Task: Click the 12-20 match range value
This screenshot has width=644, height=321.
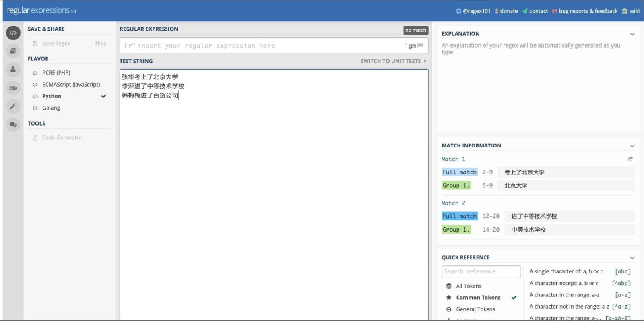Action: [491, 216]
